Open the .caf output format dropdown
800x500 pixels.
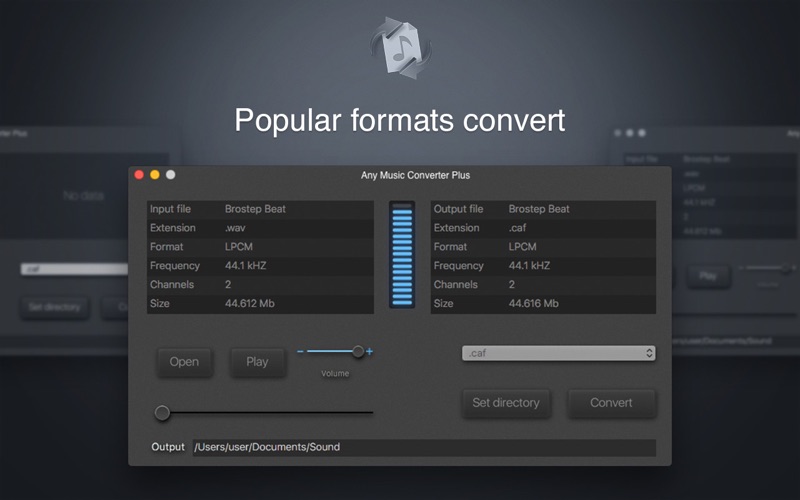point(559,353)
